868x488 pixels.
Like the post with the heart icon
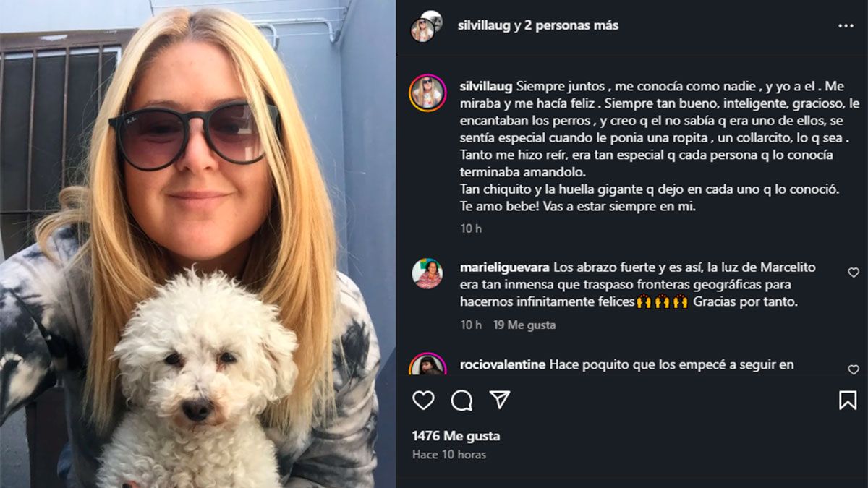tap(423, 400)
